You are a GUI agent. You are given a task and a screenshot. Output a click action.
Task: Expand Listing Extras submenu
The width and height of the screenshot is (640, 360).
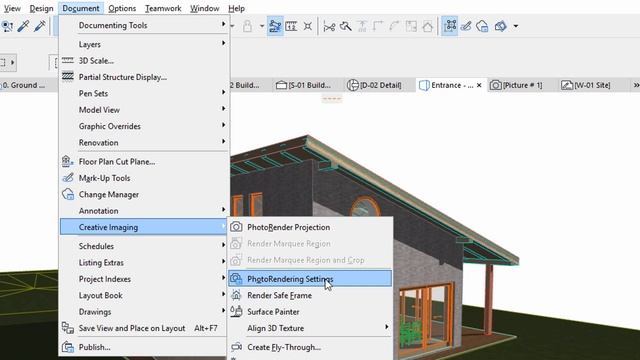[x=144, y=262]
